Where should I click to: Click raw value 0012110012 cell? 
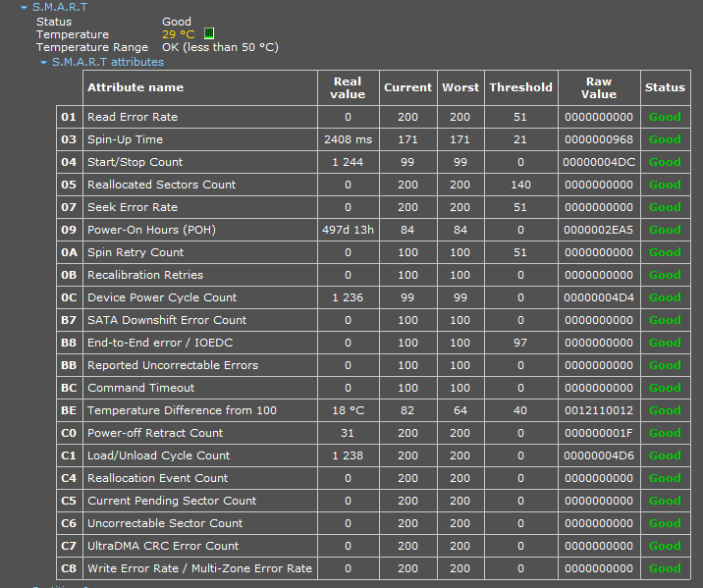[598, 410]
